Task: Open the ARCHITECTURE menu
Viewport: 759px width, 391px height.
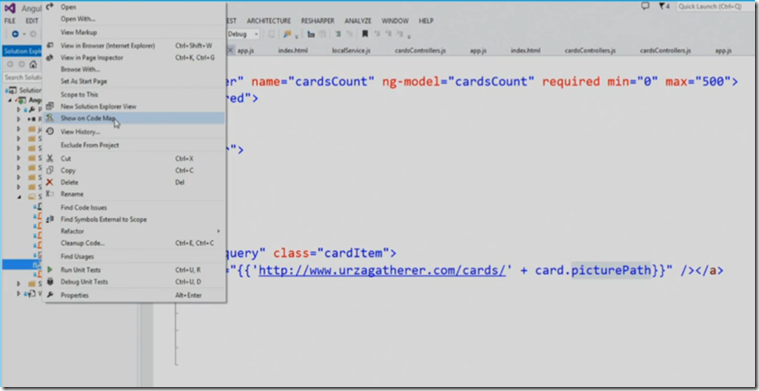Action: [x=269, y=21]
